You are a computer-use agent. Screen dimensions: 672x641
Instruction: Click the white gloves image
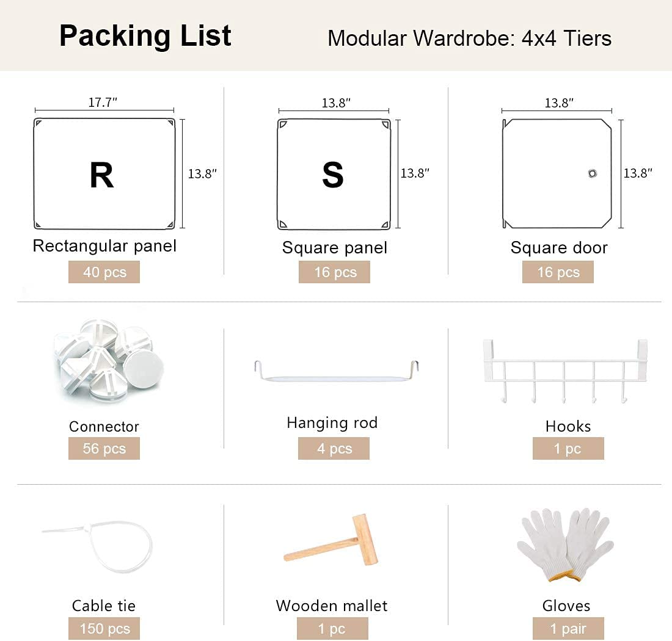pos(564,544)
